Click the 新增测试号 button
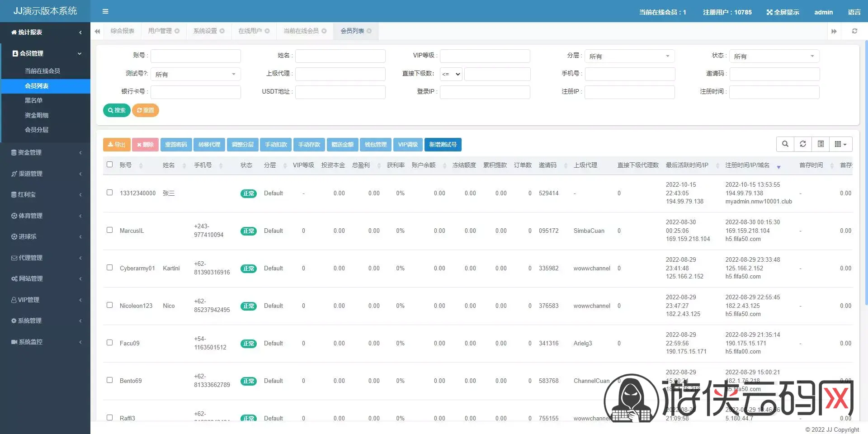This screenshot has width=868, height=434. (443, 145)
